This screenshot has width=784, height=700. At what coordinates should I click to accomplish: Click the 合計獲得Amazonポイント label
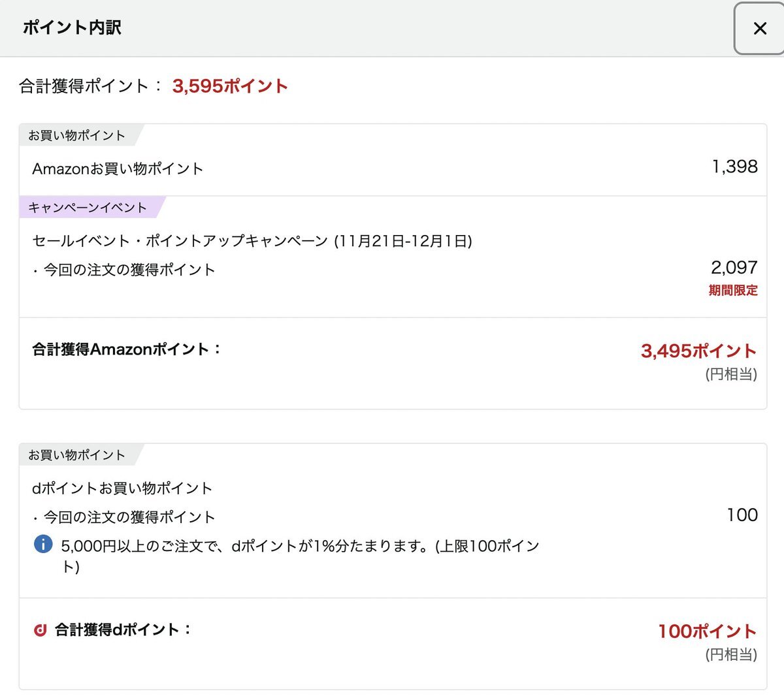127,349
